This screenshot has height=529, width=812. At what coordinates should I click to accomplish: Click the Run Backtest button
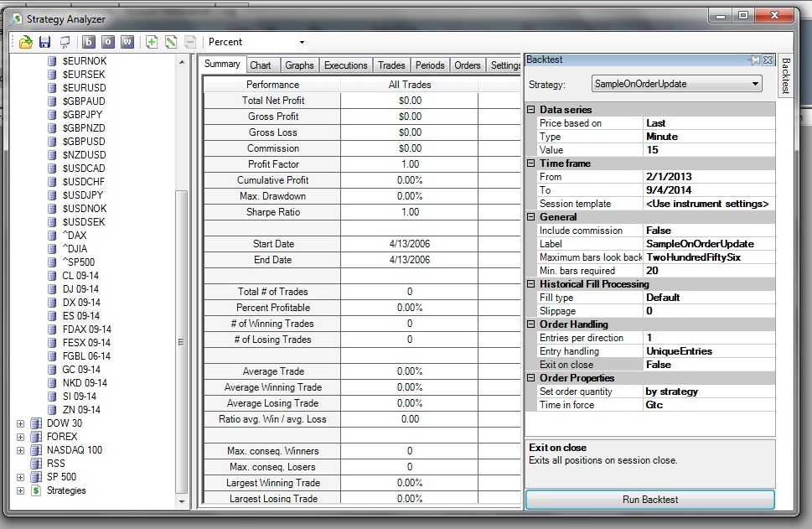coord(650,500)
